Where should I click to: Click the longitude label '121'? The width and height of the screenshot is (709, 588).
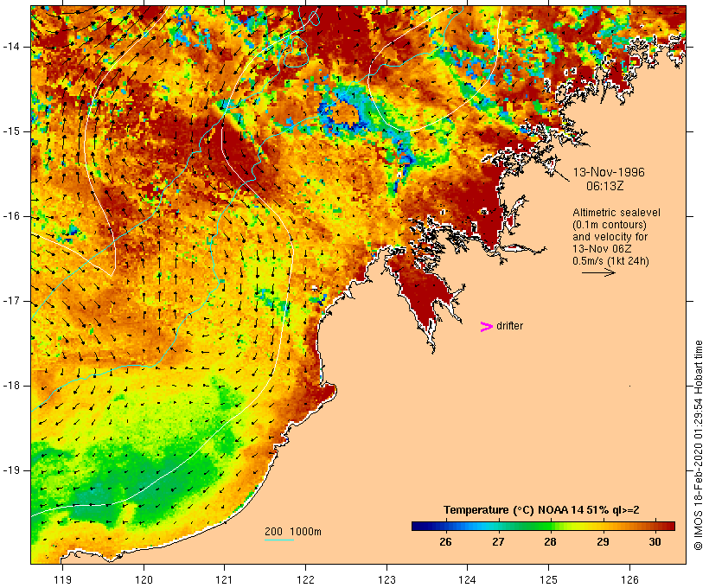pyautogui.click(x=224, y=579)
